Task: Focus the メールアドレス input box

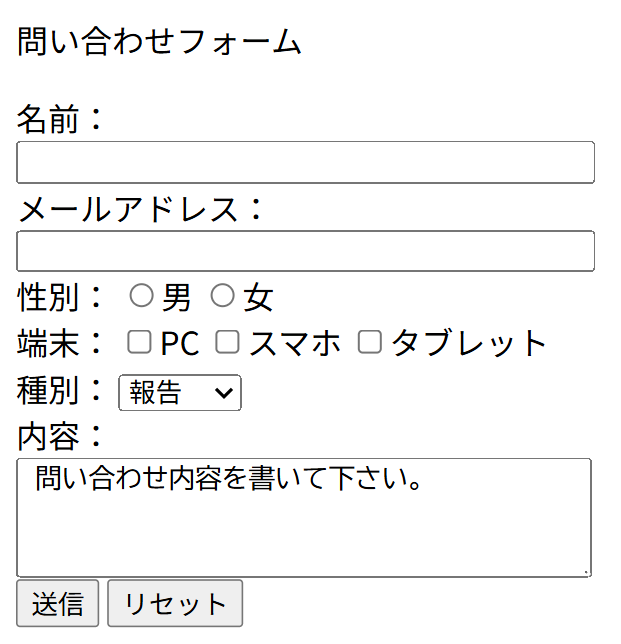Action: tap(305, 251)
